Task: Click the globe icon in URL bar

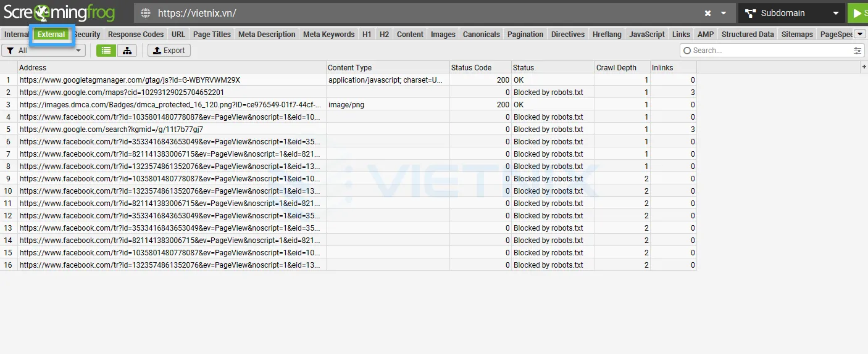Action: [x=146, y=13]
